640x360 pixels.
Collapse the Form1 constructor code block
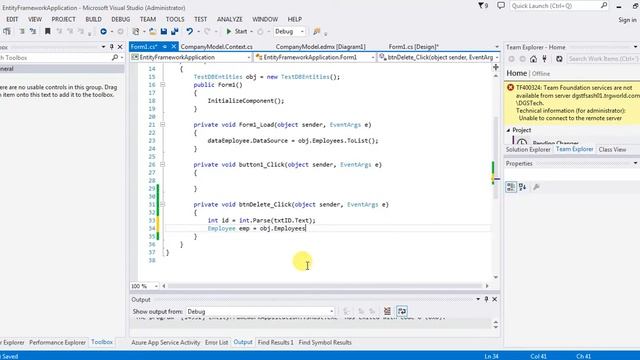(x=162, y=85)
